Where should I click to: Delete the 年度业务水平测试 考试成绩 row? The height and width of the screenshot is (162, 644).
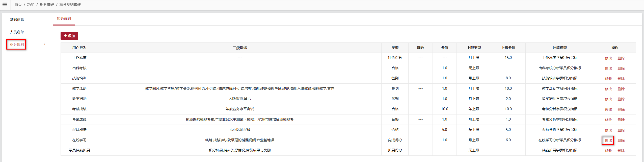click(621, 109)
